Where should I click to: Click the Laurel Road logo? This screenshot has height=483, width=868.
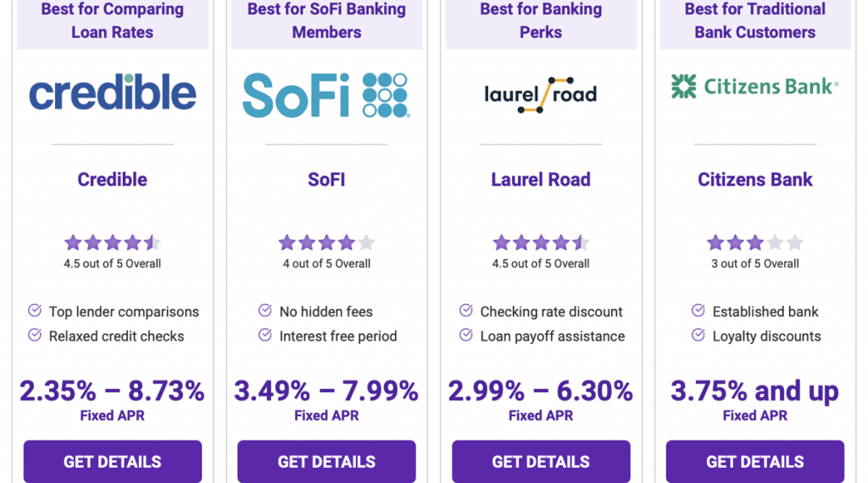(x=541, y=94)
